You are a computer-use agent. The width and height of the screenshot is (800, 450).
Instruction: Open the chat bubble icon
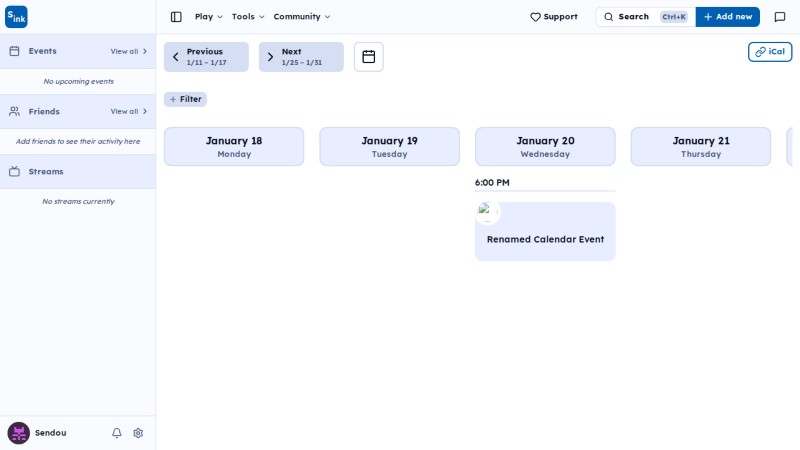click(x=780, y=17)
